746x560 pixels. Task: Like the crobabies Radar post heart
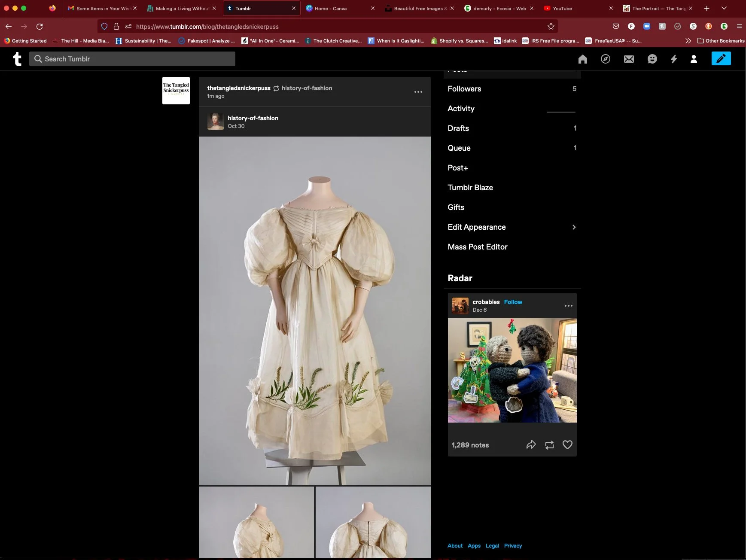click(x=567, y=444)
